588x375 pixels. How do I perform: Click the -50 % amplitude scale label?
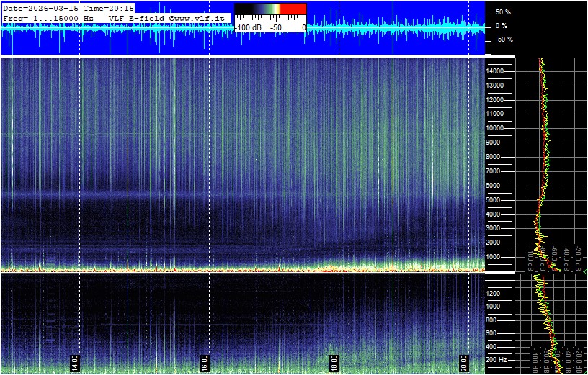(502, 40)
